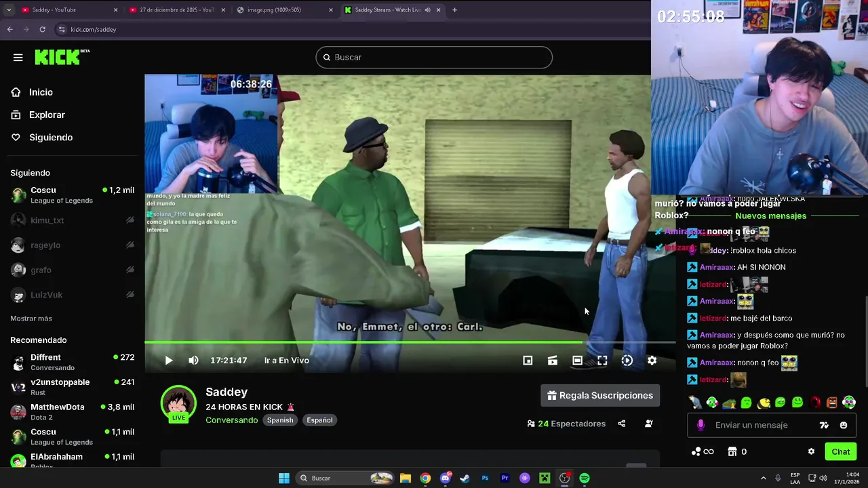Select the angry orange face emote
The image size is (868, 488).
tap(832, 403)
